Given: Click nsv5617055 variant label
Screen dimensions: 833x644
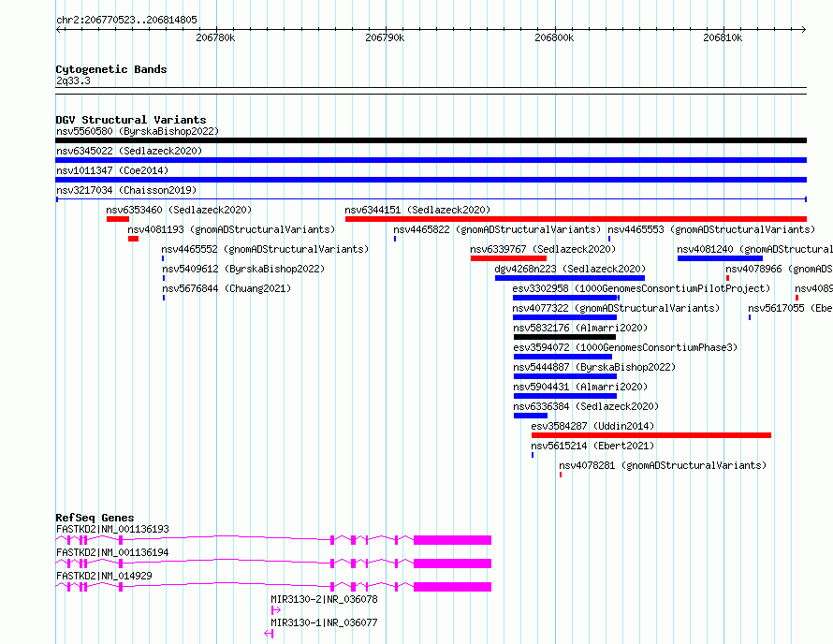Looking at the screenshot, I should click(791, 308).
